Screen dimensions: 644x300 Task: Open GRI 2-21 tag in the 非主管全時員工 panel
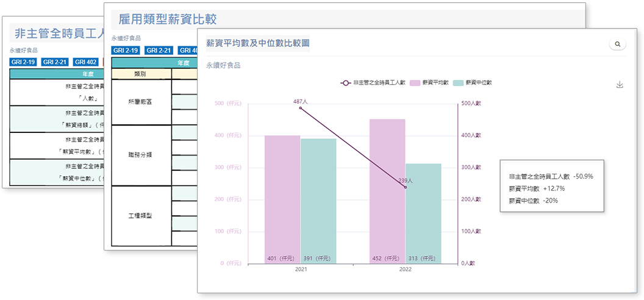[x=54, y=62]
